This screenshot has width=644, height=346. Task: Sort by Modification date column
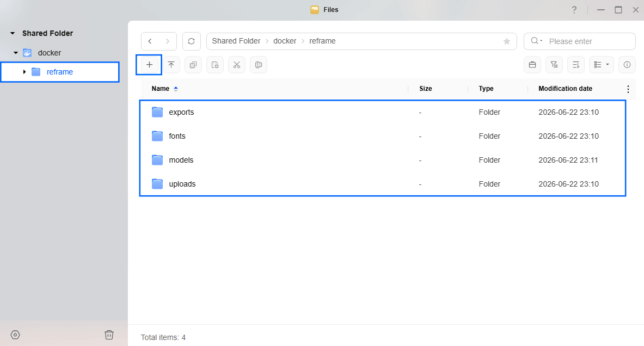[565, 89]
